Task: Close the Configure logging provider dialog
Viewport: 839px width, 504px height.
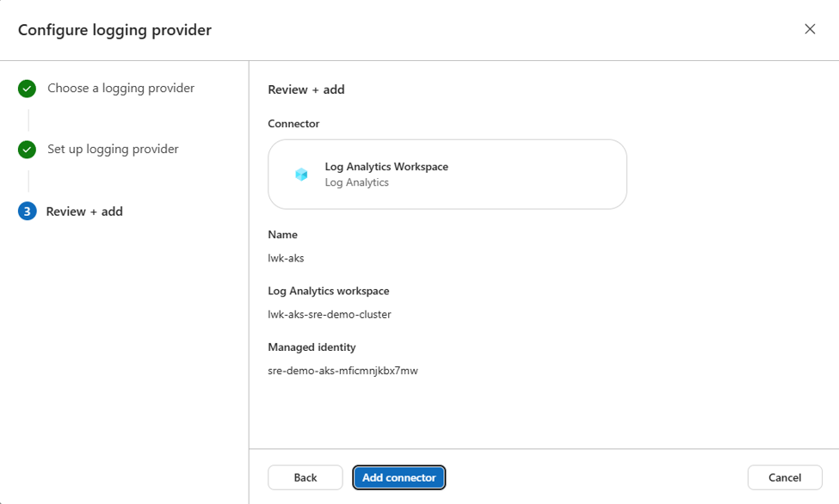Action: [x=810, y=29]
